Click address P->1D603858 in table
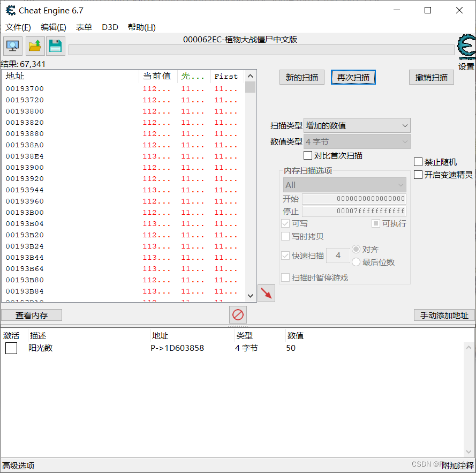Screen dimensions: 476x473 [177, 348]
